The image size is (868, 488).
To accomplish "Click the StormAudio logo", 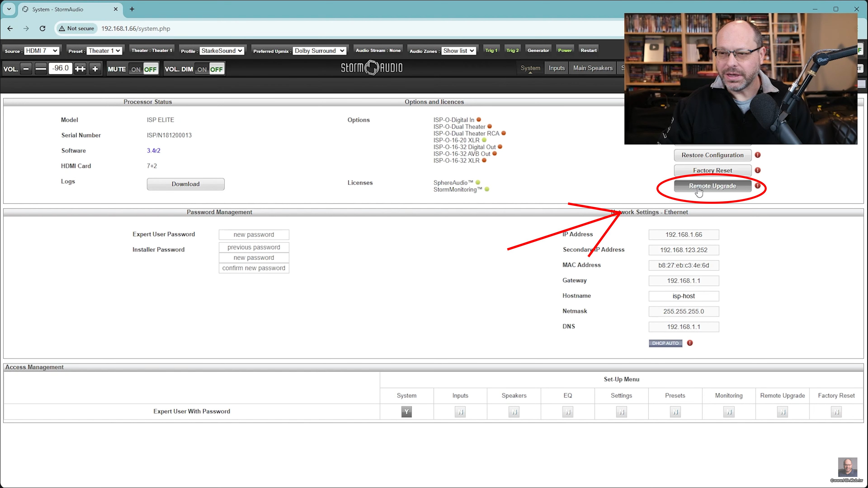I will (x=372, y=68).
